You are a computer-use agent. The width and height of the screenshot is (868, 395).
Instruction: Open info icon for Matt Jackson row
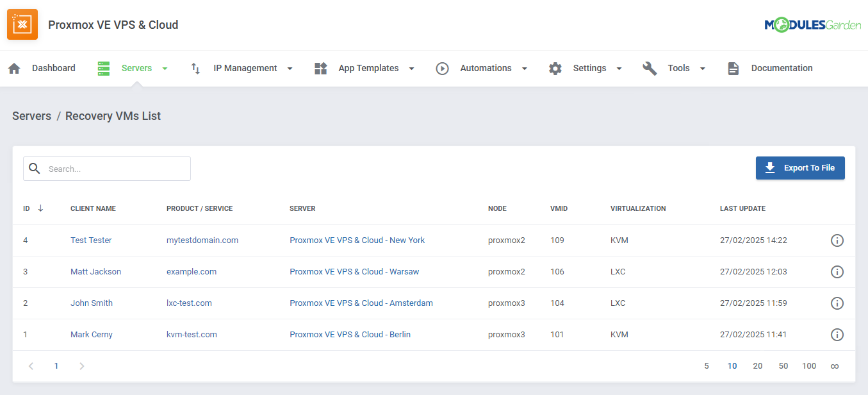(837, 272)
